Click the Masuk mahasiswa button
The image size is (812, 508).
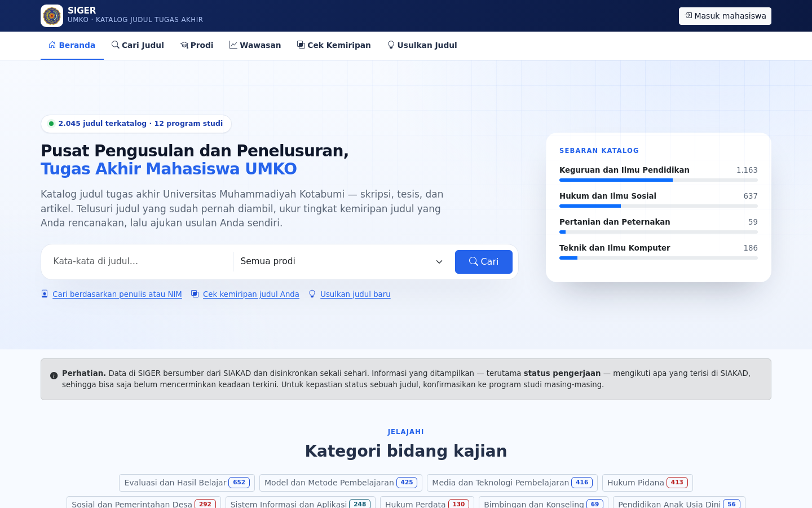725,16
